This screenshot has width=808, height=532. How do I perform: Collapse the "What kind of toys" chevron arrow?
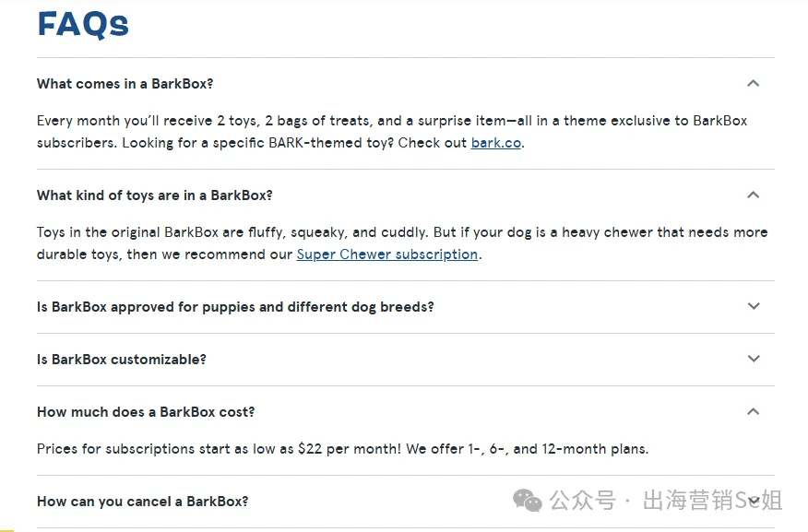[x=753, y=195]
